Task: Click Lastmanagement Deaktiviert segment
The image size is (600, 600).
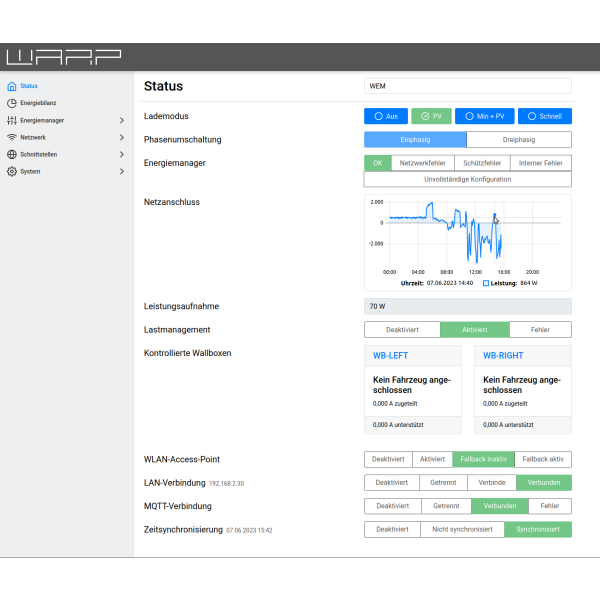Action: [402, 330]
